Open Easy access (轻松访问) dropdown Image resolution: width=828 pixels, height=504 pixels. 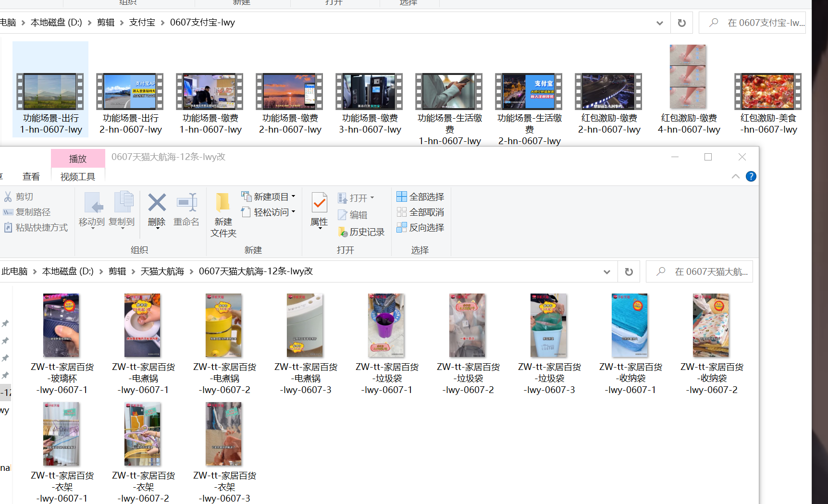point(293,212)
